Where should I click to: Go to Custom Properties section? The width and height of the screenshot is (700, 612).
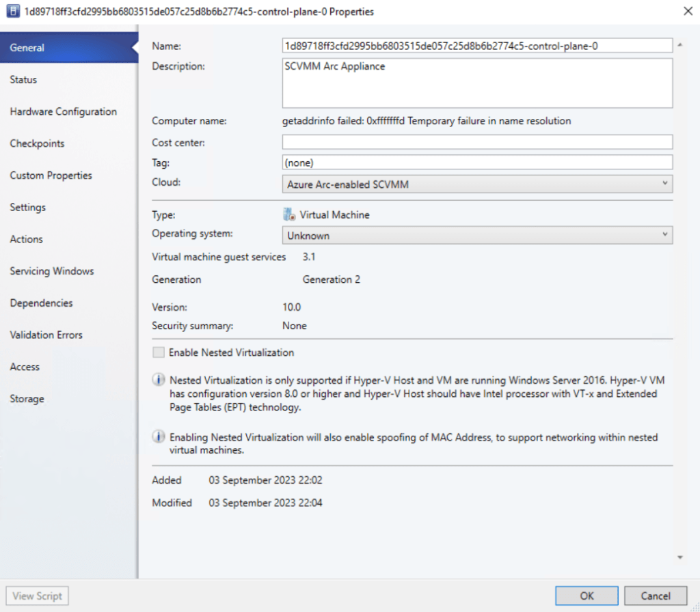(51, 176)
